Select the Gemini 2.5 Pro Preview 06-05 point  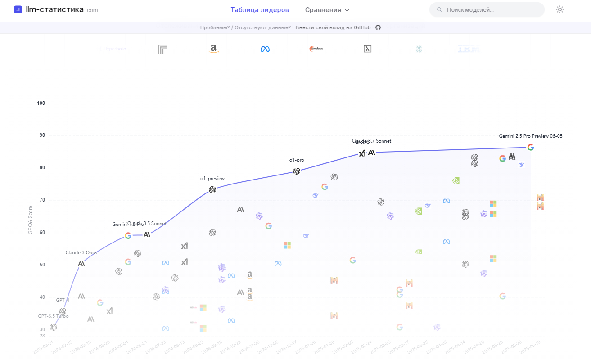(531, 147)
